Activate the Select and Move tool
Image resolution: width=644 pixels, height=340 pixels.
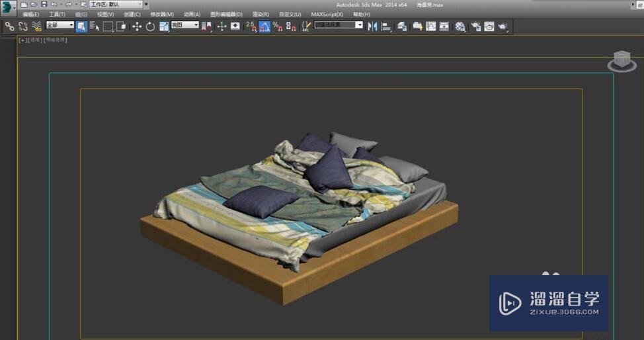pyautogui.click(x=137, y=26)
